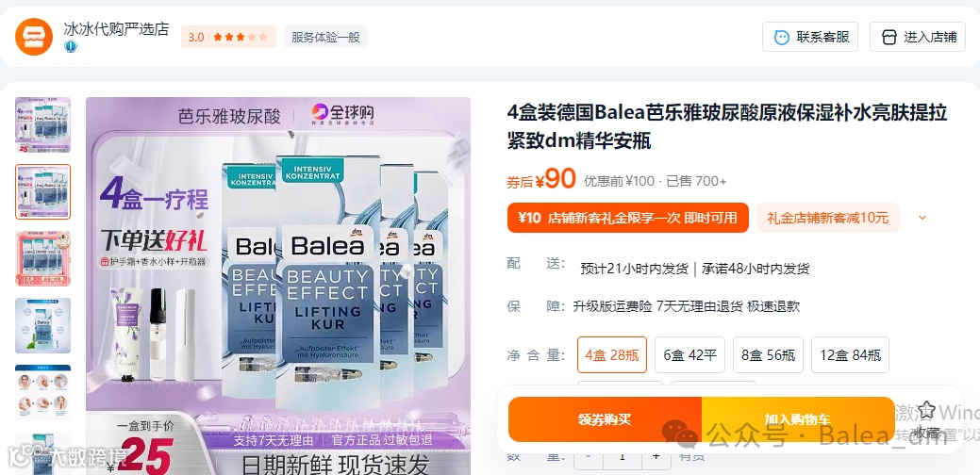The image size is (980, 475).
Task: Select the 8盒 56瓶 option
Action: [x=768, y=355]
